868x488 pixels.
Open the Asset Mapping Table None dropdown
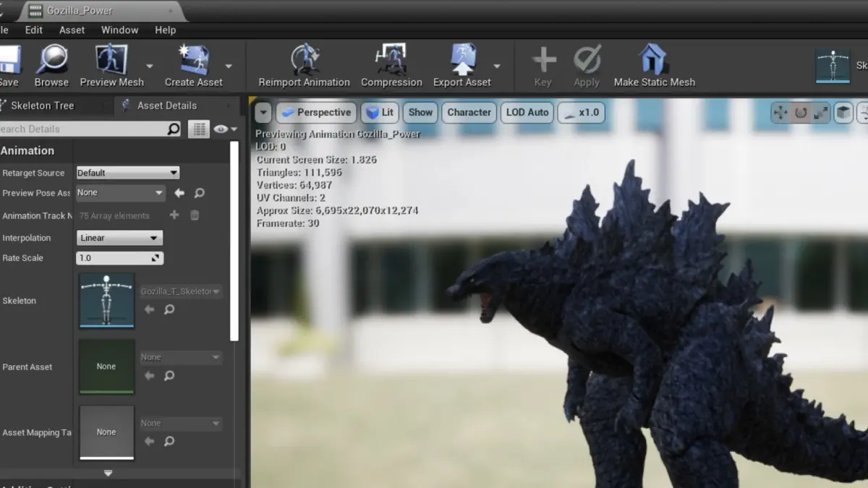(x=181, y=423)
